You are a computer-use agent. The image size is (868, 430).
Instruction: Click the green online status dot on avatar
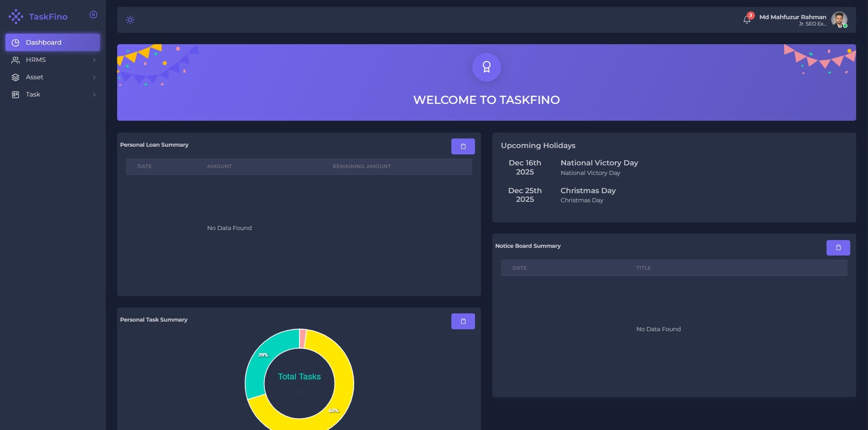click(846, 26)
